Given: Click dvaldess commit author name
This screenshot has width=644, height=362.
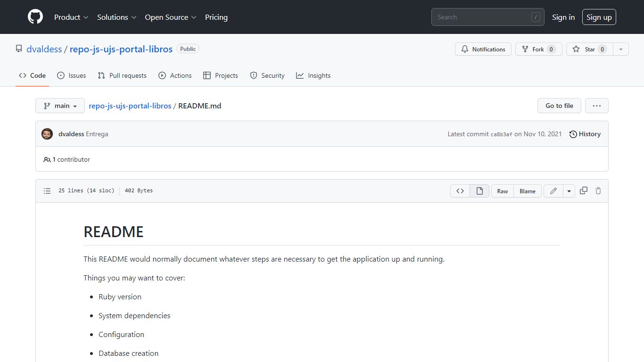Looking at the screenshot, I should coord(71,134).
